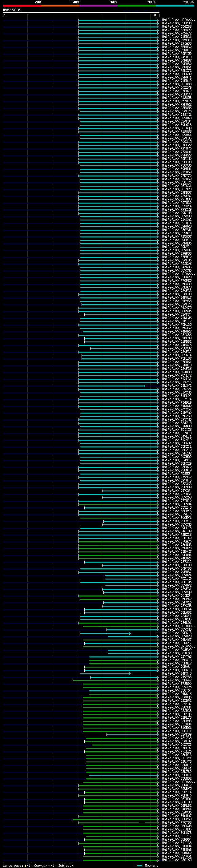Select the UniRef100_Q8L3Y2 label

(176, 386)
